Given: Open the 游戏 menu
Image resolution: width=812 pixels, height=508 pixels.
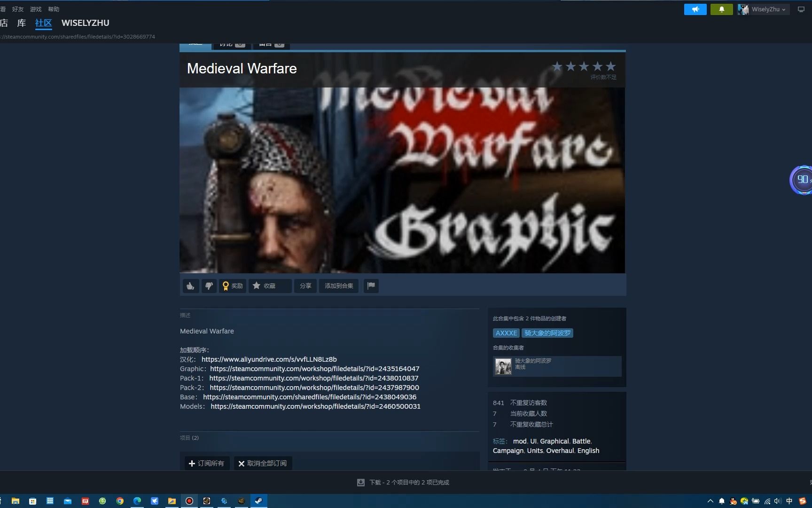Looking at the screenshot, I should point(36,9).
